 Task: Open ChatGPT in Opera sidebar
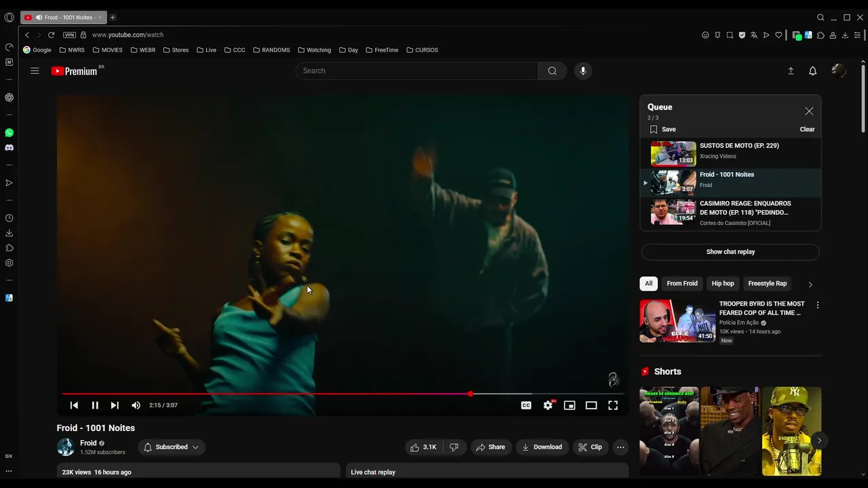(x=9, y=98)
